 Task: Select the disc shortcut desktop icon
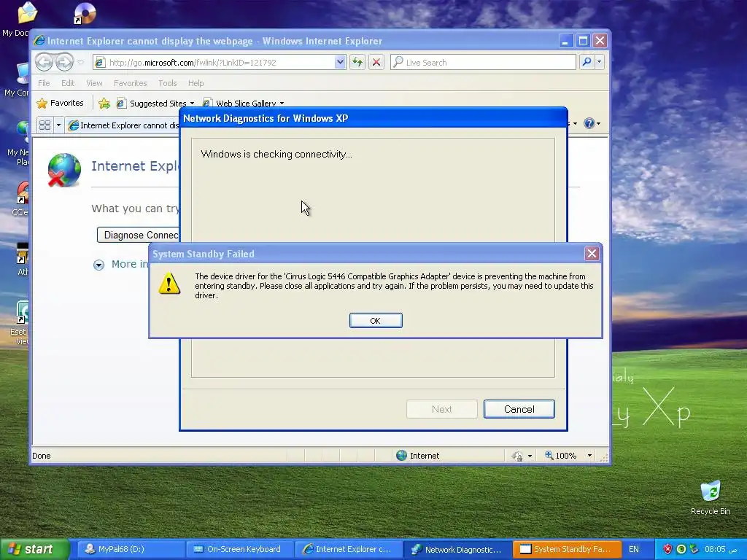[x=85, y=13]
